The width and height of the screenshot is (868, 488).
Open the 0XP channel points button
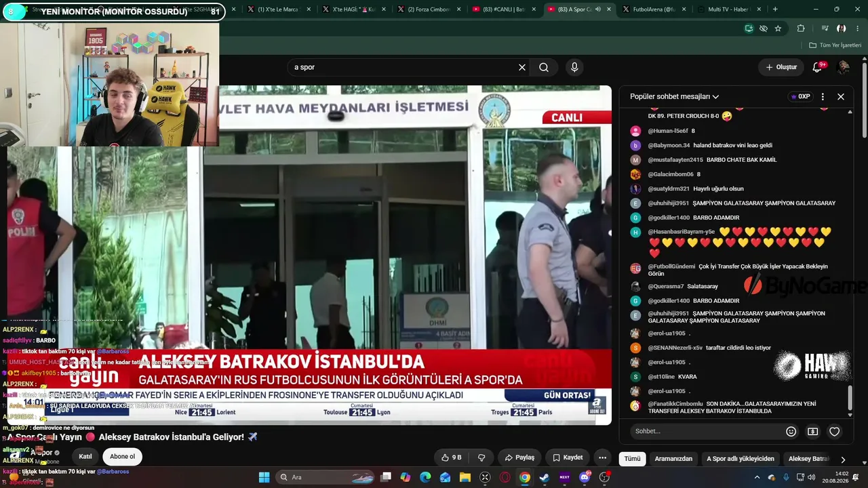[801, 96]
